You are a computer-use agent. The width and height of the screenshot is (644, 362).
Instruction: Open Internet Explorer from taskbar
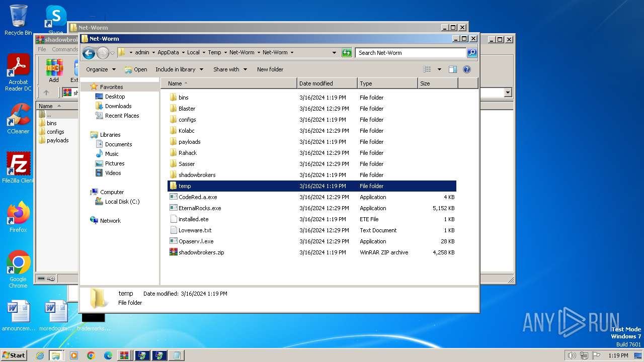click(40, 355)
